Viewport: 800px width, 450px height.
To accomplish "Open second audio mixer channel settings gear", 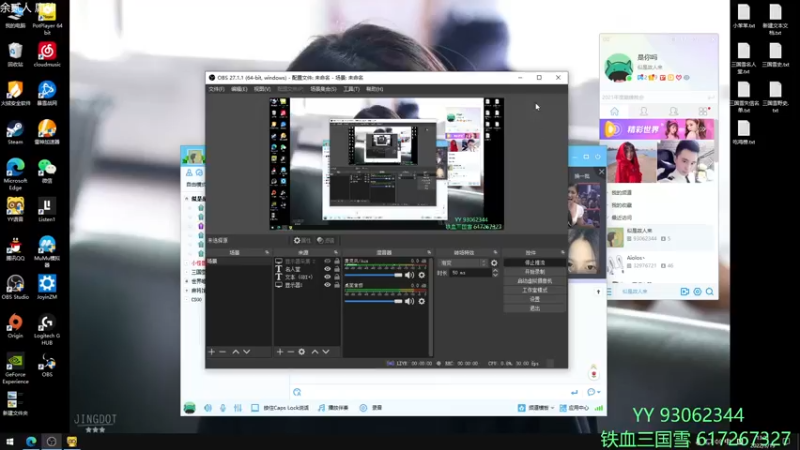I will coord(421,301).
